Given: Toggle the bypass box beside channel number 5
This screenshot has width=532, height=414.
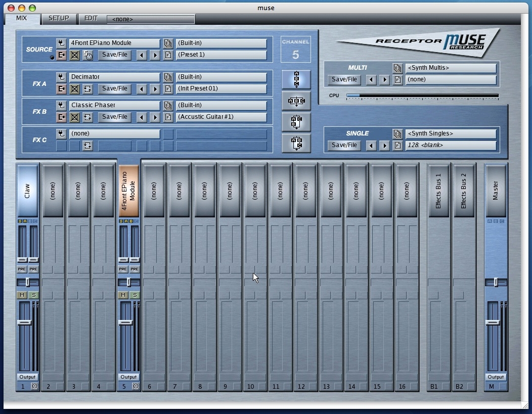Looking at the screenshot, I should (x=136, y=386).
